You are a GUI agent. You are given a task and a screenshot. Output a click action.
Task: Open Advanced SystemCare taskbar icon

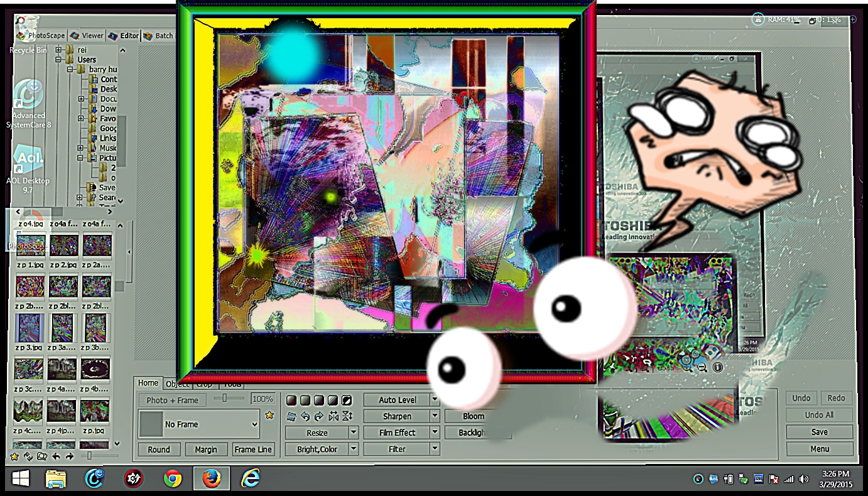click(x=95, y=479)
